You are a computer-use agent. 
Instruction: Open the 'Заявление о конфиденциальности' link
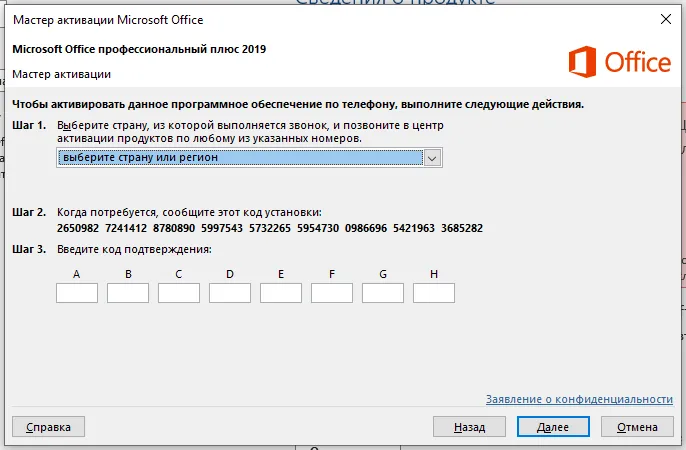point(579,399)
